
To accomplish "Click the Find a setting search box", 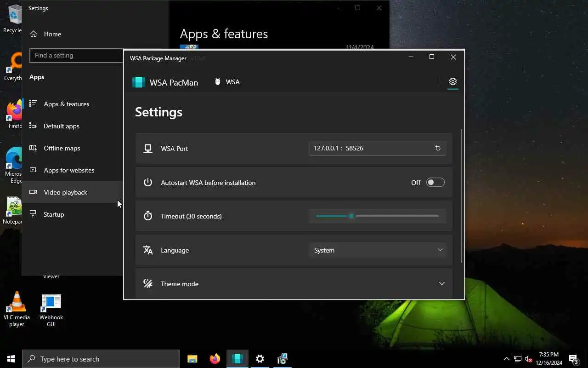I will [x=76, y=55].
